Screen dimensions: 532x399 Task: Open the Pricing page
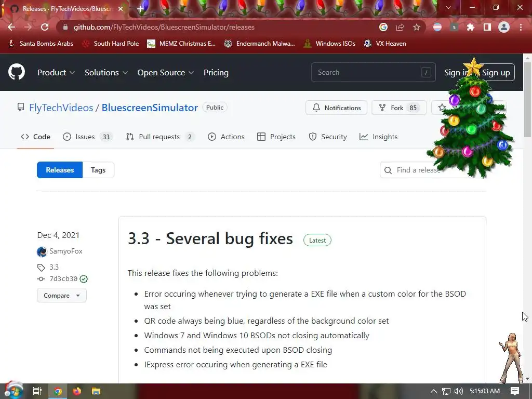pyautogui.click(x=216, y=73)
